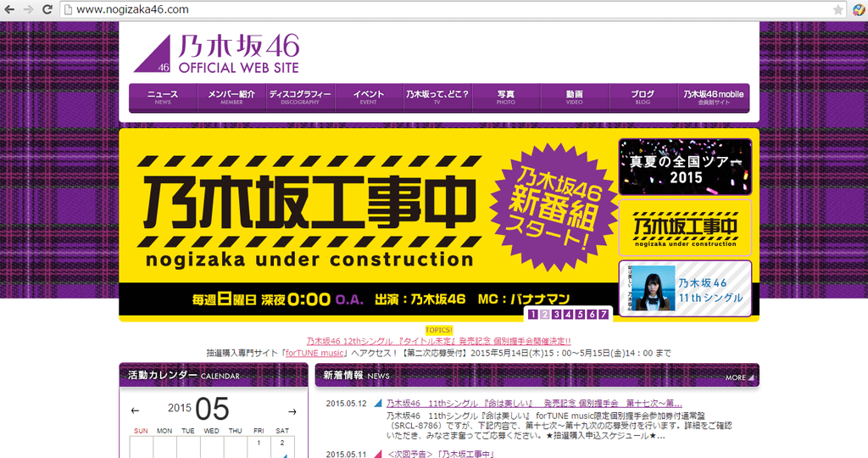The image size is (868, 458).
Task: Open the 次回予告 乃木坂工事中 news headline
Action: (x=441, y=454)
